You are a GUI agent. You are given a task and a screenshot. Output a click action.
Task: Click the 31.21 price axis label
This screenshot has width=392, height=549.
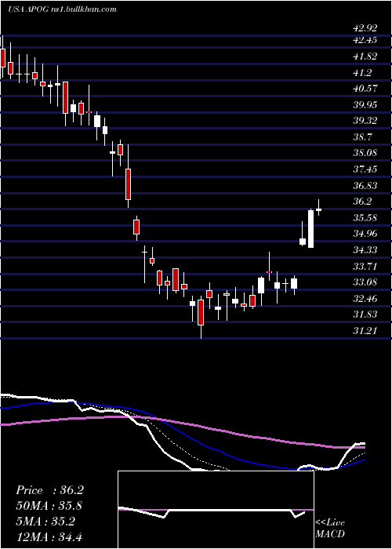365,330
